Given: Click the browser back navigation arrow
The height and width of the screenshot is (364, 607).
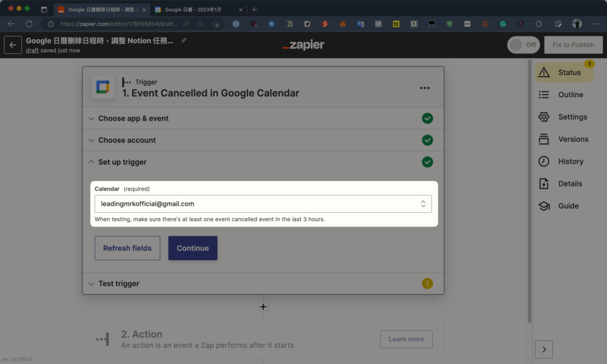Looking at the screenshot, I should (11, 24).
